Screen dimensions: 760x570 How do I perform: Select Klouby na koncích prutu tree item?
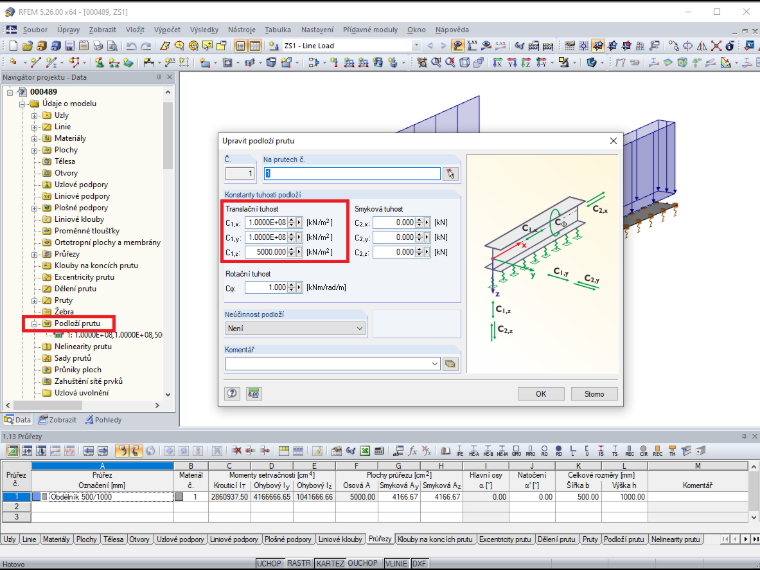(96, 266)
